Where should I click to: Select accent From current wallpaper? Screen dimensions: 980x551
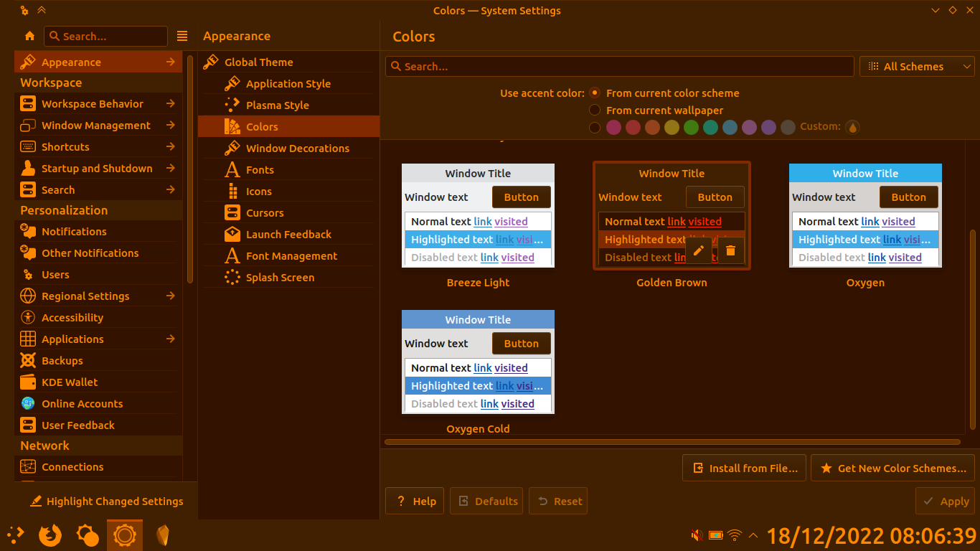(595, 110)
